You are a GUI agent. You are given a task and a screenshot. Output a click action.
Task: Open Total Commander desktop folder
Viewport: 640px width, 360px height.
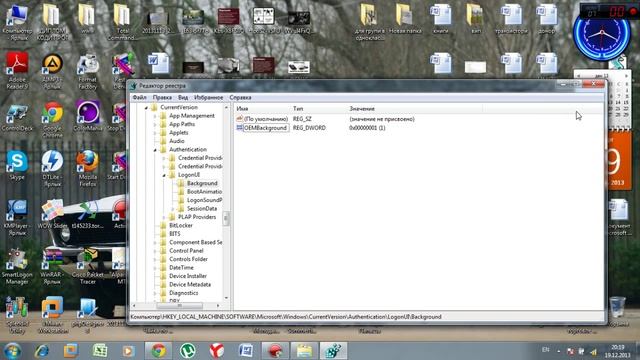pos(122,21)
